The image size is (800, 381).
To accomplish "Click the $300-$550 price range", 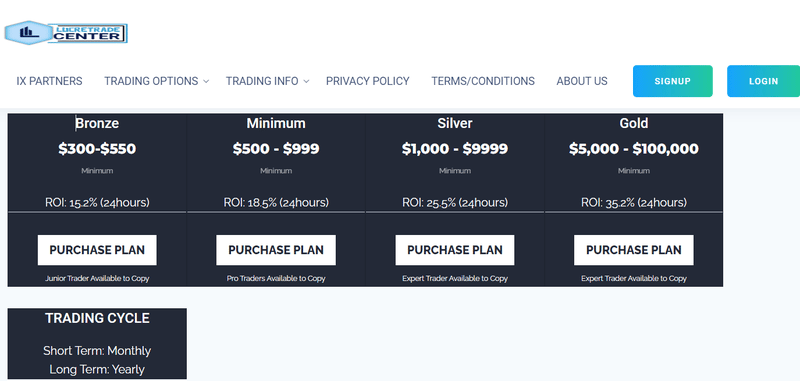I will [x=97, y=149].
